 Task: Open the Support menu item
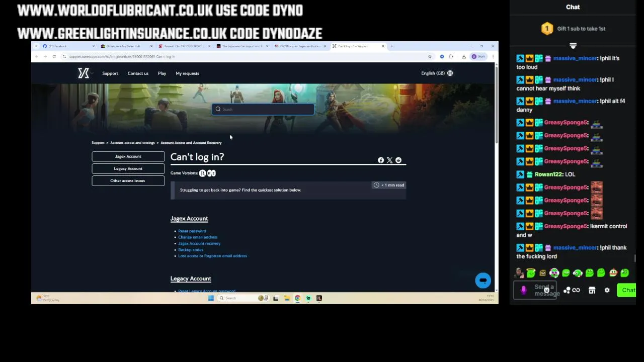pyautogui.click(x=110, y=73)
